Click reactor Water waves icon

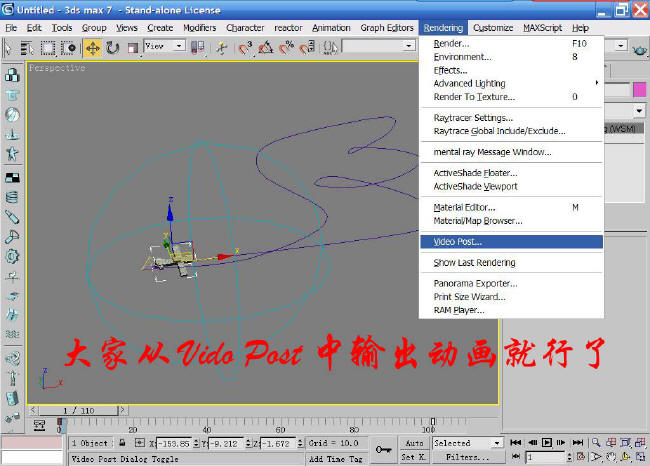12,334
